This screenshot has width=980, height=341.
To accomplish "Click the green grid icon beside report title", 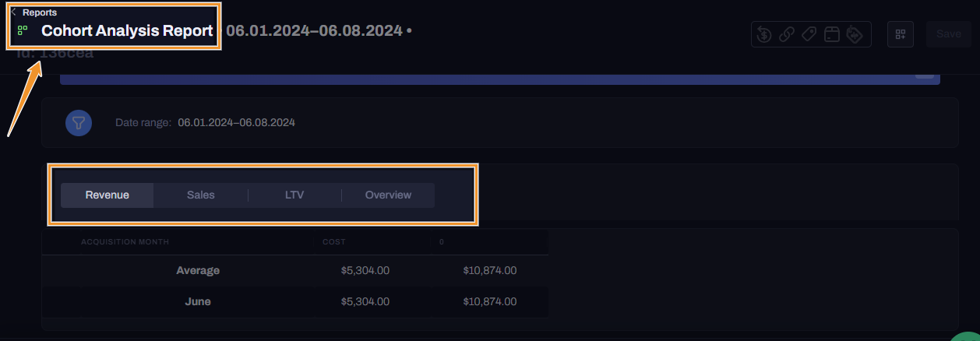I will pyautogui.click(x=23, y=31).
